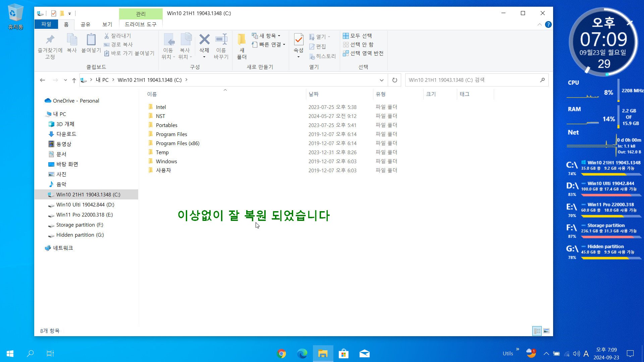
Task: Sort by Date (날짜) column header
Action: coord(339,94)
